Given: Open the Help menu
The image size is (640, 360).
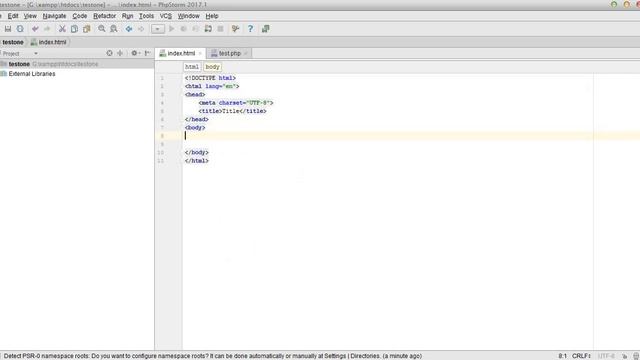Looking at the screenshot, I should (x=212, y=16).
